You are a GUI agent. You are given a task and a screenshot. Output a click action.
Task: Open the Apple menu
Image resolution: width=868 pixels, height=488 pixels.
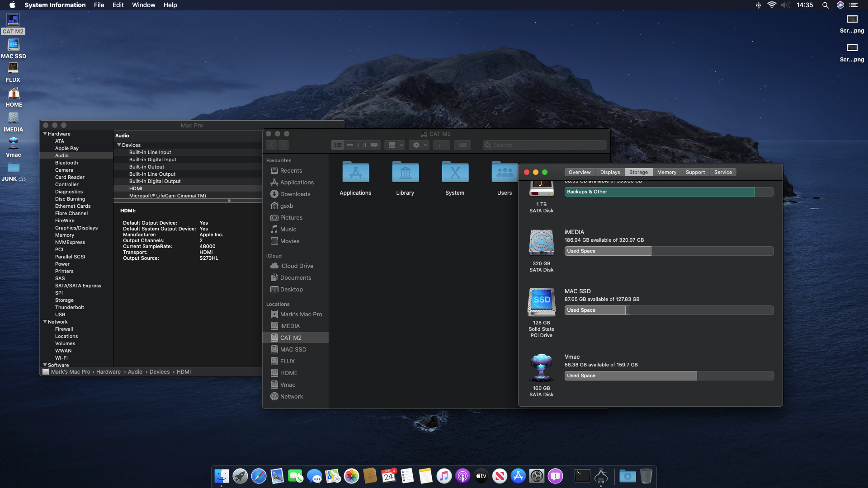[x=13, y=5]
